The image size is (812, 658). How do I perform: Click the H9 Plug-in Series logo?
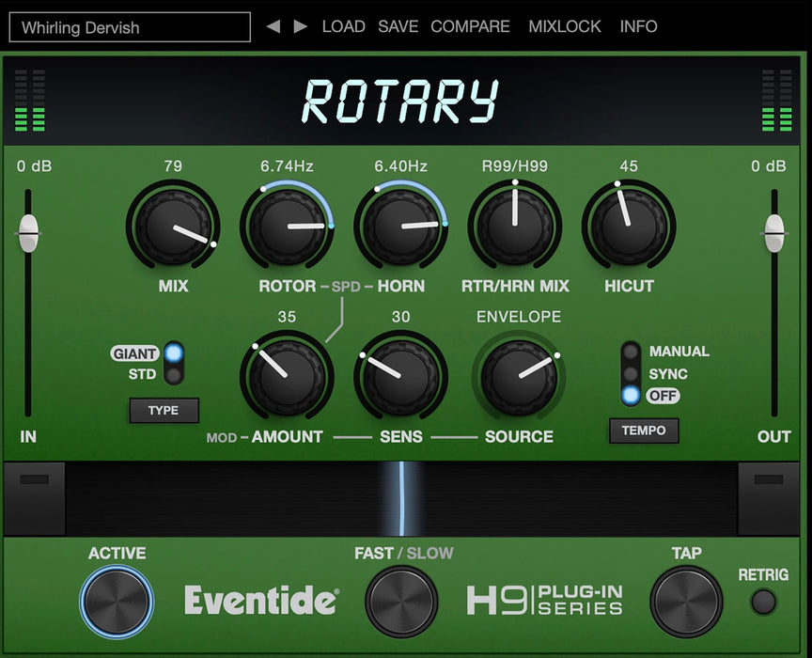click(x=545, y=600)
